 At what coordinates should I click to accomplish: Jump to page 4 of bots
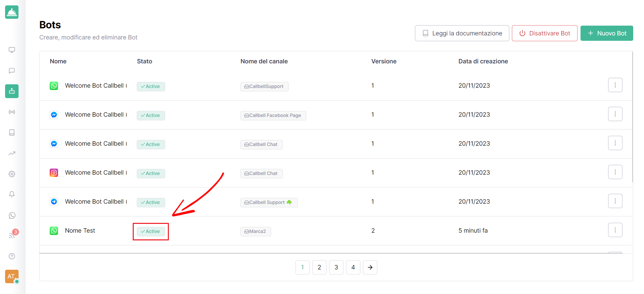[353, 267]
